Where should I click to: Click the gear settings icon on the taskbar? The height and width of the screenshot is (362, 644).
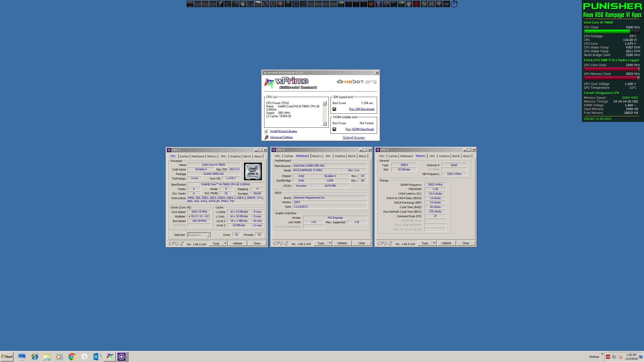(85, 356)
